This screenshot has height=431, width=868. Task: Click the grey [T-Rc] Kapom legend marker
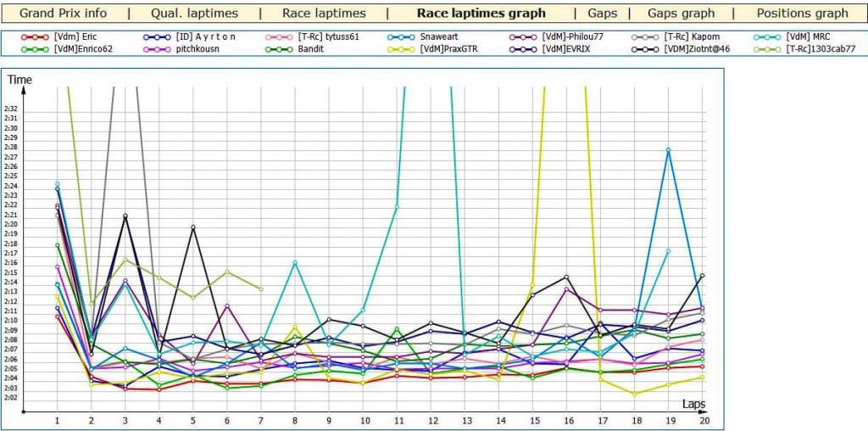pos(645,37)
